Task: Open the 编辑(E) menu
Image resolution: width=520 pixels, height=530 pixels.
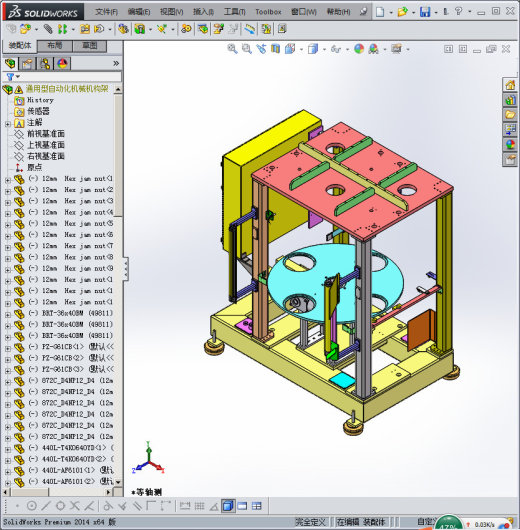Action: point(139,12)
